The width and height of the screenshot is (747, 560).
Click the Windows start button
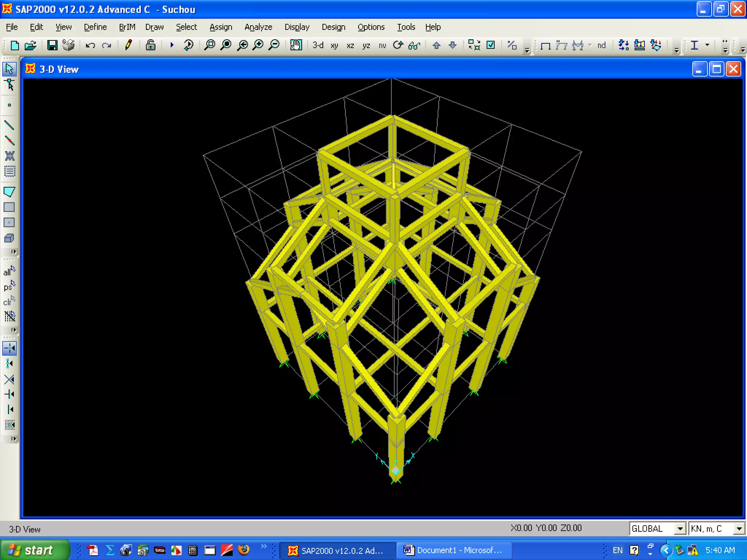pyautogui.click(x=35, y=550)
